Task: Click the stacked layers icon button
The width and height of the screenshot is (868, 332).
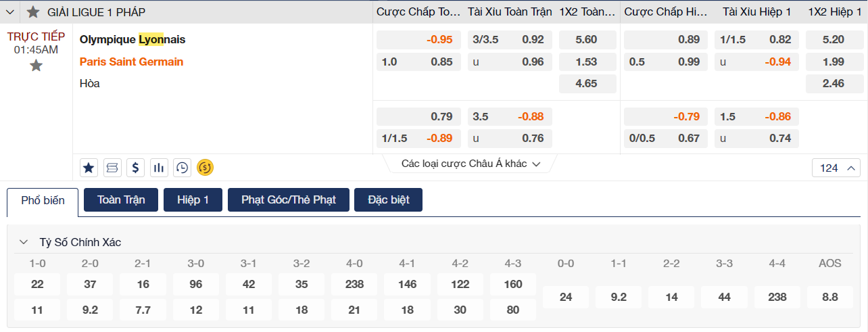Action: [x=112, y=167]
